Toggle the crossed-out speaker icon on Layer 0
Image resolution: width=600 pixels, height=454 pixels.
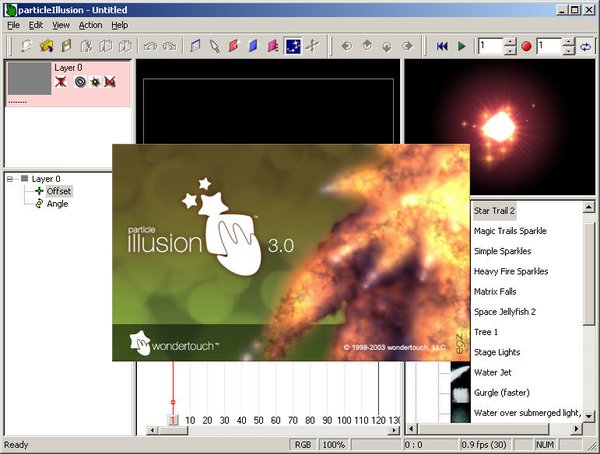click(x=110, y=81)
